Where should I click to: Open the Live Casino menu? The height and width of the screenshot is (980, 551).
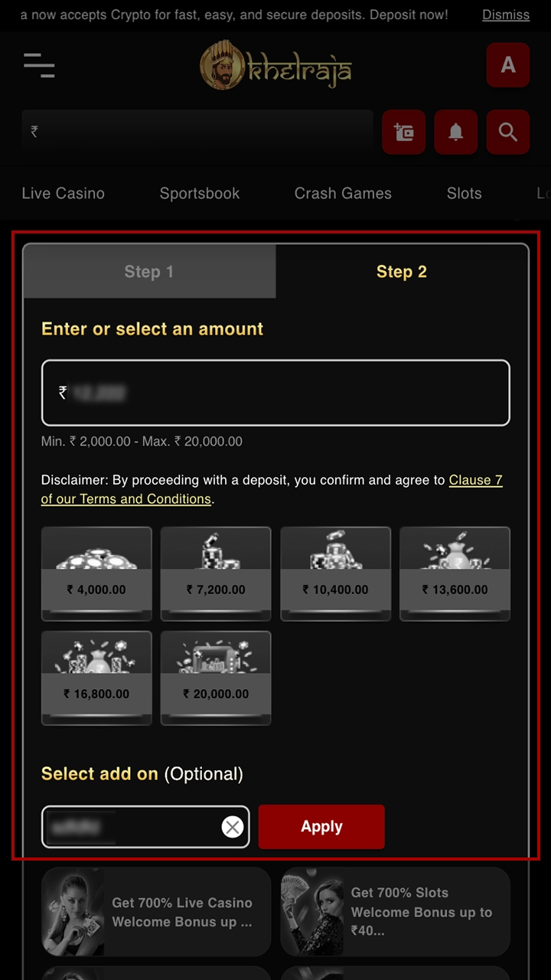[x=64, y=194]
